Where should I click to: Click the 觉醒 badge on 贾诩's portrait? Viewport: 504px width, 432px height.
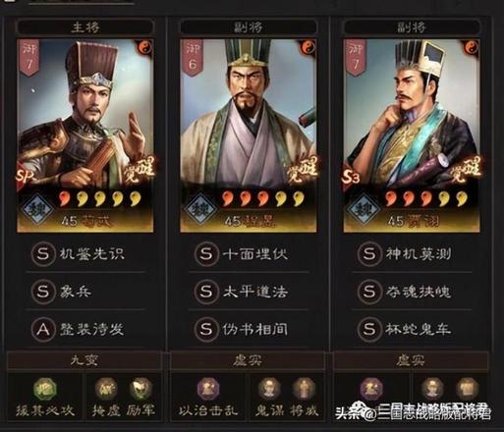[x=467, y=169]
